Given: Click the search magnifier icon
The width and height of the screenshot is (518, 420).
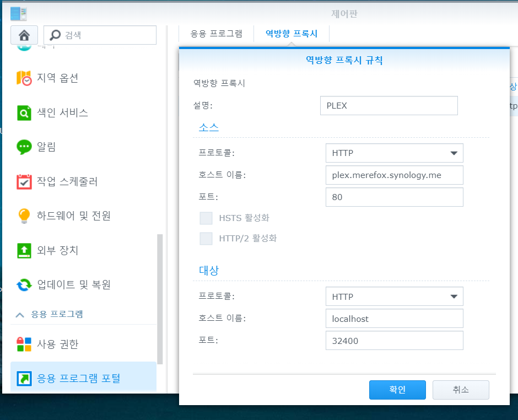Looking at the screenshot, I should tap(55, 35).
